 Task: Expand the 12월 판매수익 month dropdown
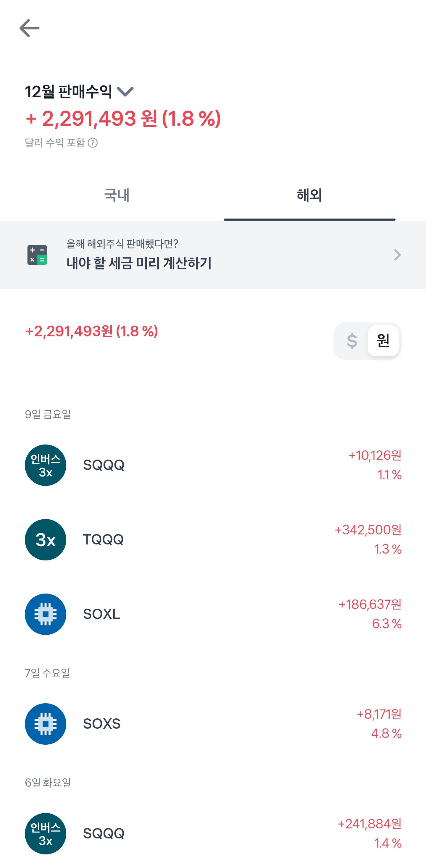pyautogui.click(x=125, y=91)
